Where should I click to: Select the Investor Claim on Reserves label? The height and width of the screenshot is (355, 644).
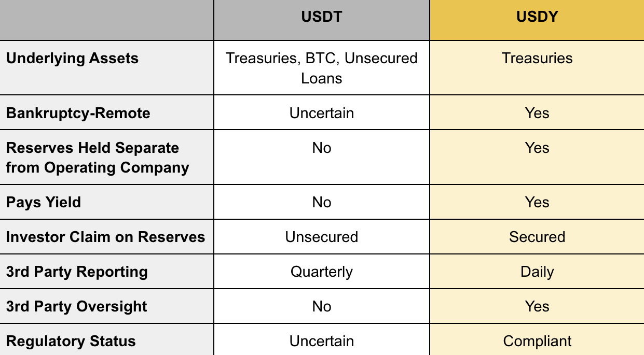(105, 237)
